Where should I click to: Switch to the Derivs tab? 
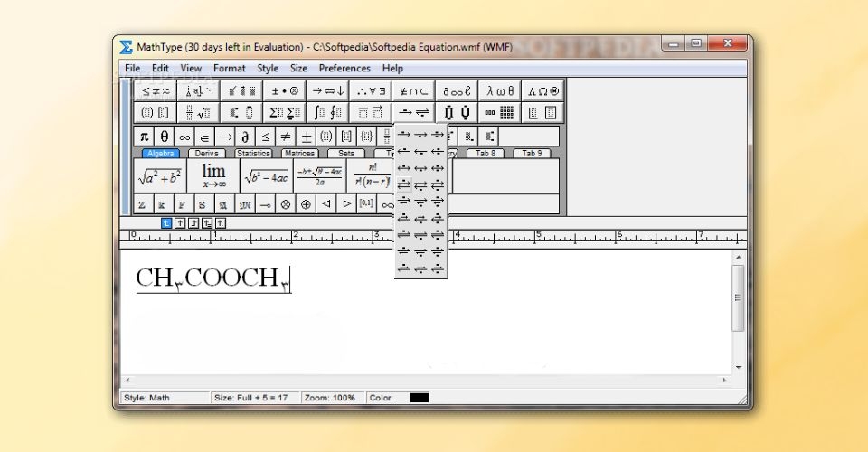pyautogui.click(x=206, y=154)
